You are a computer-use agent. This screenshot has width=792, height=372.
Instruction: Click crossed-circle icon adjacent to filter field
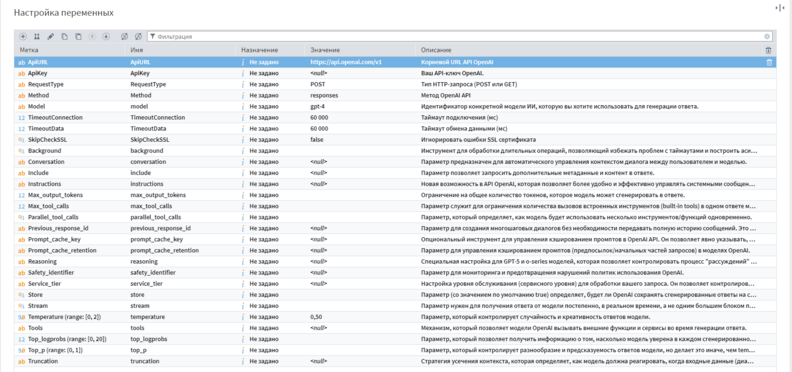coord(138,36)
